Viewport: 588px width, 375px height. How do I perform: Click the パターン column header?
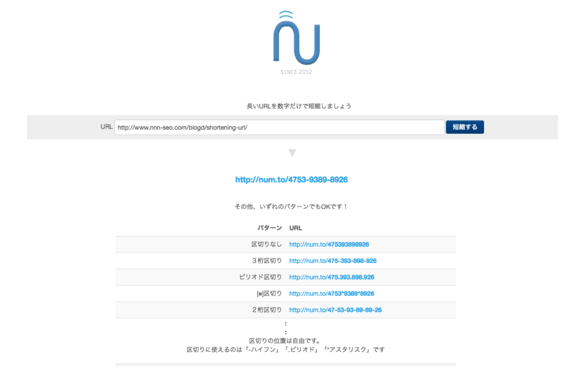click(x=270, y=227)
